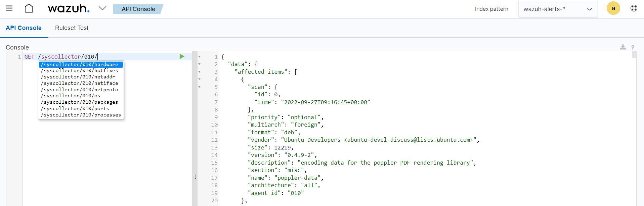Switch to the API Console tab
The width and height of the screenshot is (644, 206).
(24, 28)
